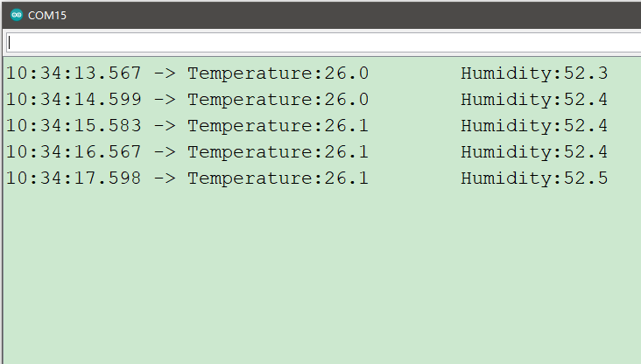Click timestamp 10:34:13.567 in the output

pyautogui.click(x=74, y=73)
